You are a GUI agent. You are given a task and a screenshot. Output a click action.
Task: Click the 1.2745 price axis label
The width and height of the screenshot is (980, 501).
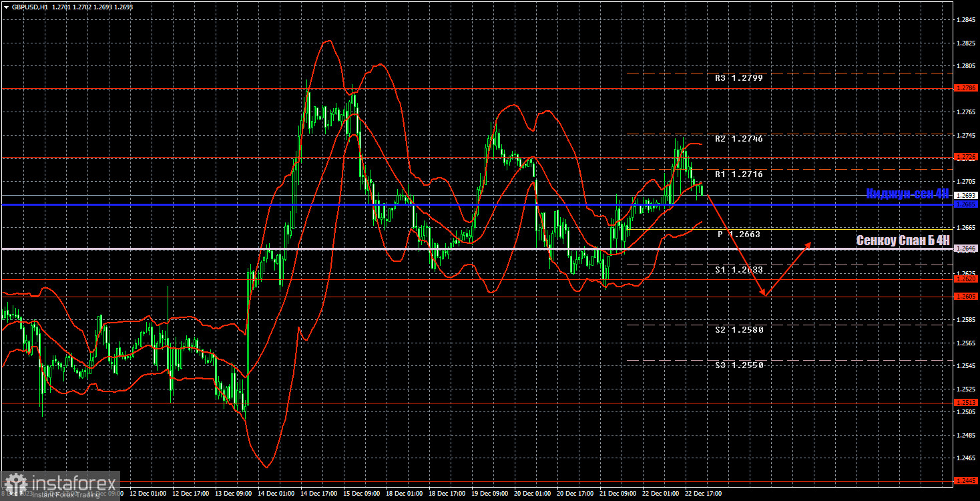click(x=965, y=136)
